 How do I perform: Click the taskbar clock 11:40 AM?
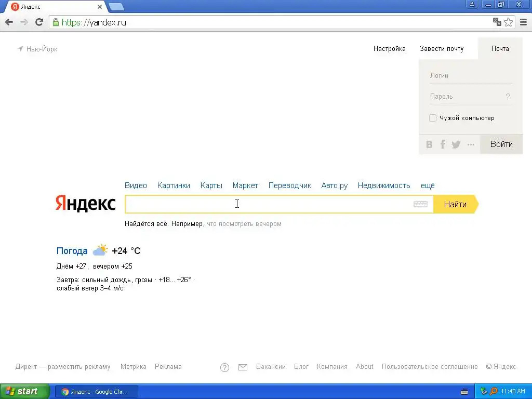tap(513, 392)
